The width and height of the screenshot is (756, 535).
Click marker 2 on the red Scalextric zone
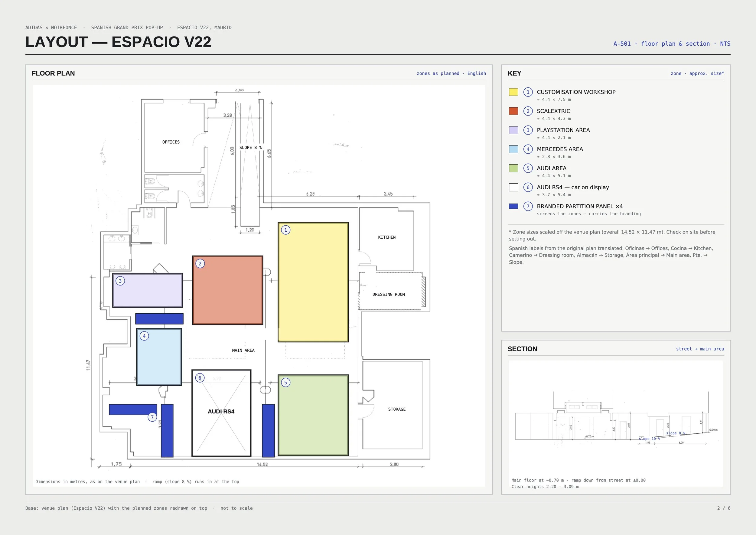tap(200, 263)
